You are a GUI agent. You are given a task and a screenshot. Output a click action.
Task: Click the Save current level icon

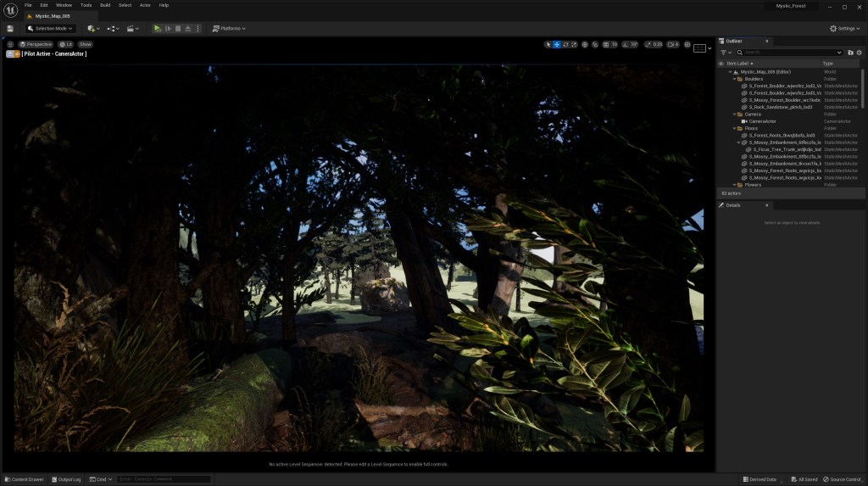(9, 28)
